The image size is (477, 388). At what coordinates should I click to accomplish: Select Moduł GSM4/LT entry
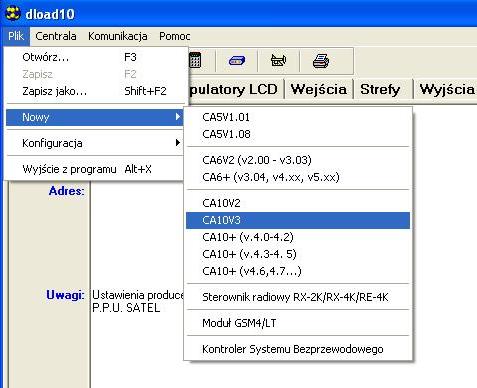coord(298,323)
